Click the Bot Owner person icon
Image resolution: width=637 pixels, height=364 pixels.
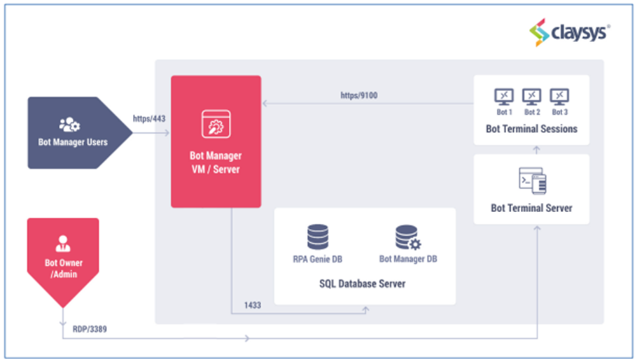(63, 244)
